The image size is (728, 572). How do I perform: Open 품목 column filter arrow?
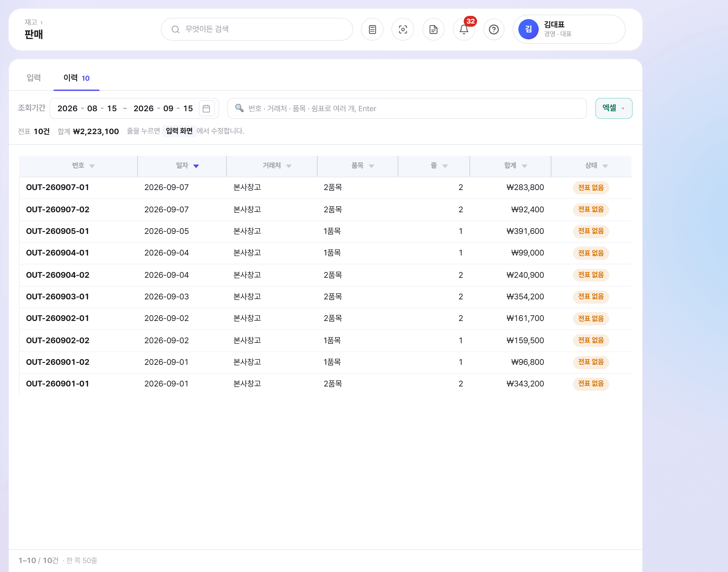(371, 166)
